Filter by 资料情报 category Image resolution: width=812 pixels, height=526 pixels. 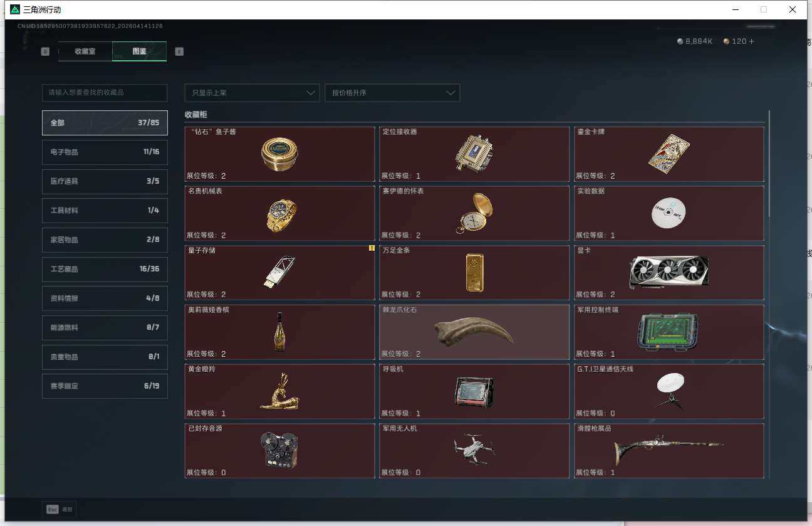[105, 298]
